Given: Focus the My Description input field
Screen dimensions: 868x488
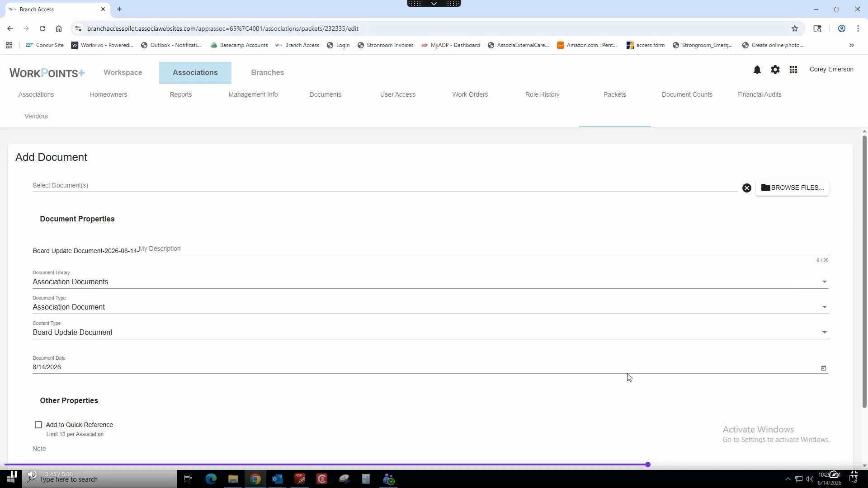Looking at the screenshot, I should point(483,249).
